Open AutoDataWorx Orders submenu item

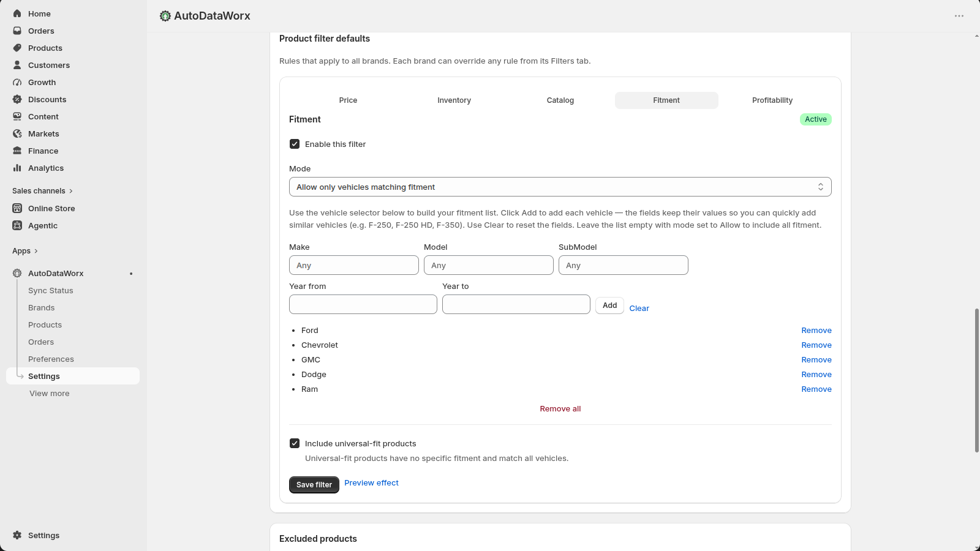(x=41, y=342)
